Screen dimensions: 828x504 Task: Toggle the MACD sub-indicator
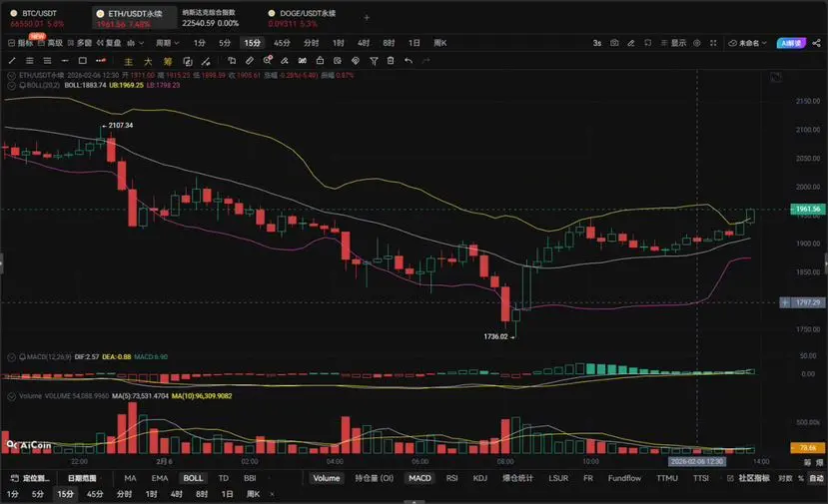[x=419, y=478]
